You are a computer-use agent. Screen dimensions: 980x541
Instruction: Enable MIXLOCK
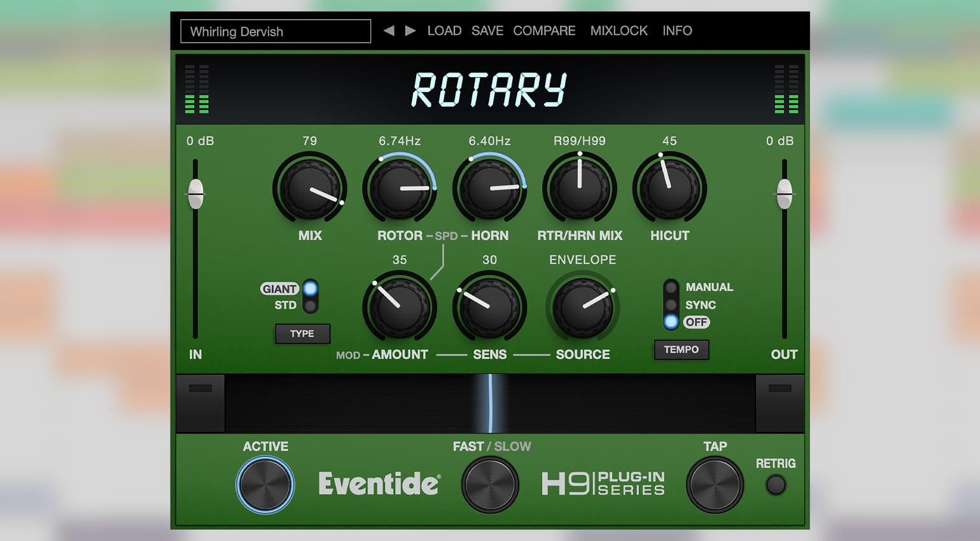pos(618,31)
